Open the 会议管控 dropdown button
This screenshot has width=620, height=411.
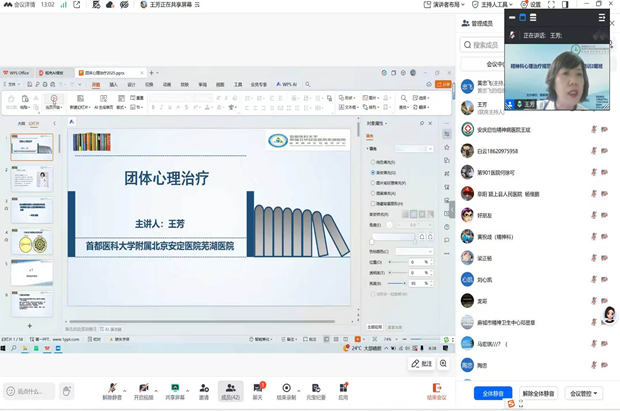[x=584, y=394]
